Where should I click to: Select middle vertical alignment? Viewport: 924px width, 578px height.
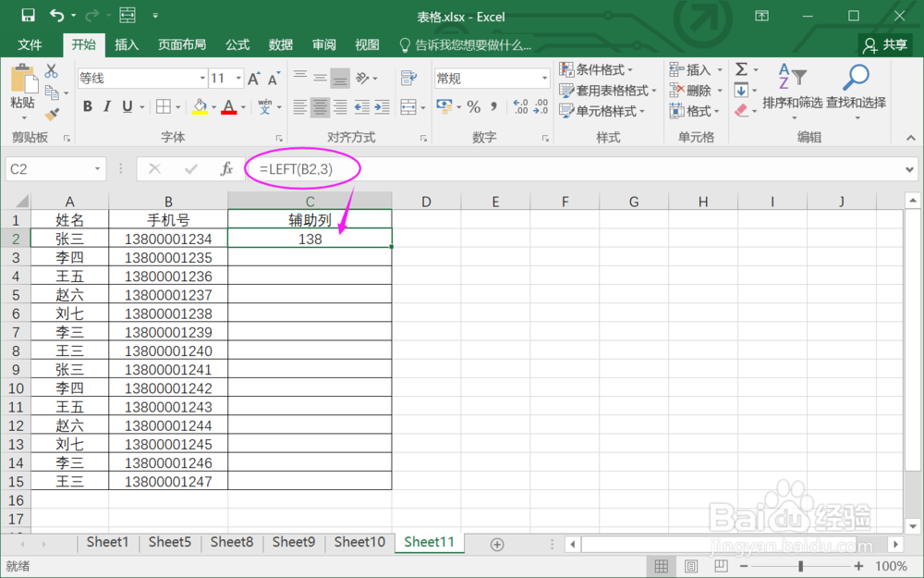point(320,78)
